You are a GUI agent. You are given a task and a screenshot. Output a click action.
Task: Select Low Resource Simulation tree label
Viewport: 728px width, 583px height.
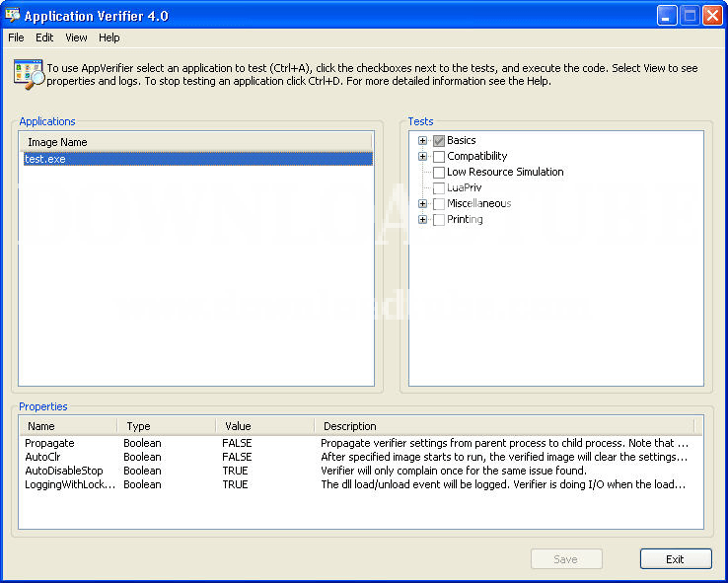[505, 172]
